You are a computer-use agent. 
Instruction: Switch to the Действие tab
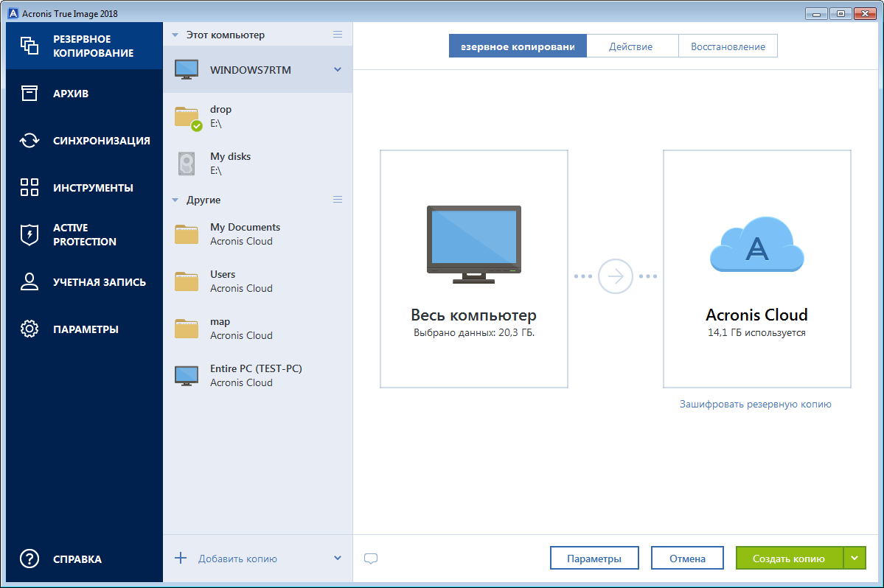point(631,46)
